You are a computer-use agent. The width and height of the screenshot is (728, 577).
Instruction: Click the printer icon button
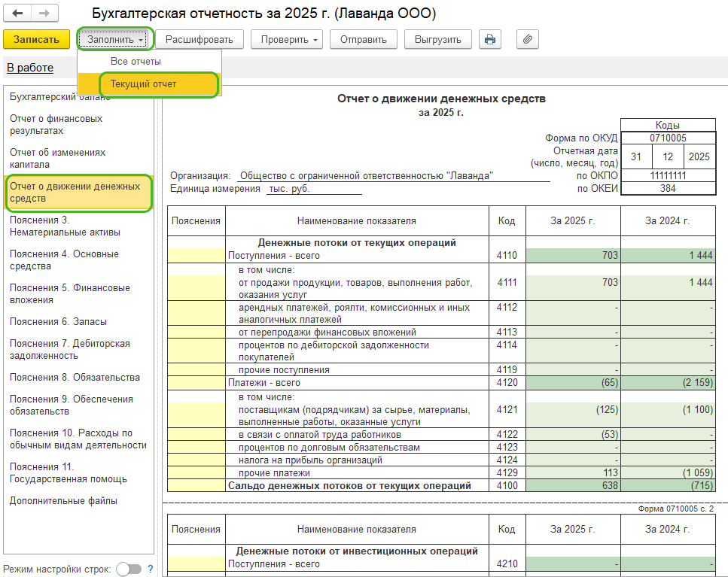(x=490, y=39)
